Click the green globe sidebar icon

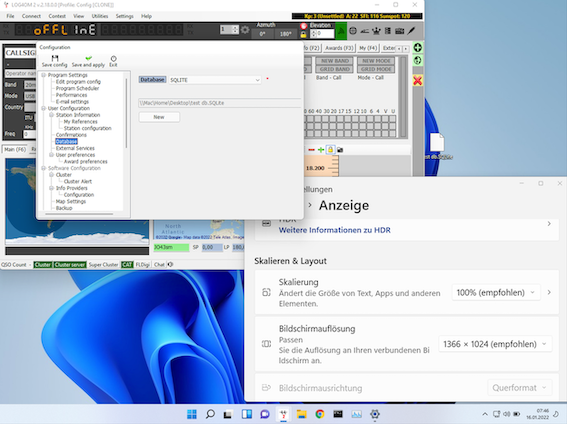pyautogui.click(x=418, y=60)
